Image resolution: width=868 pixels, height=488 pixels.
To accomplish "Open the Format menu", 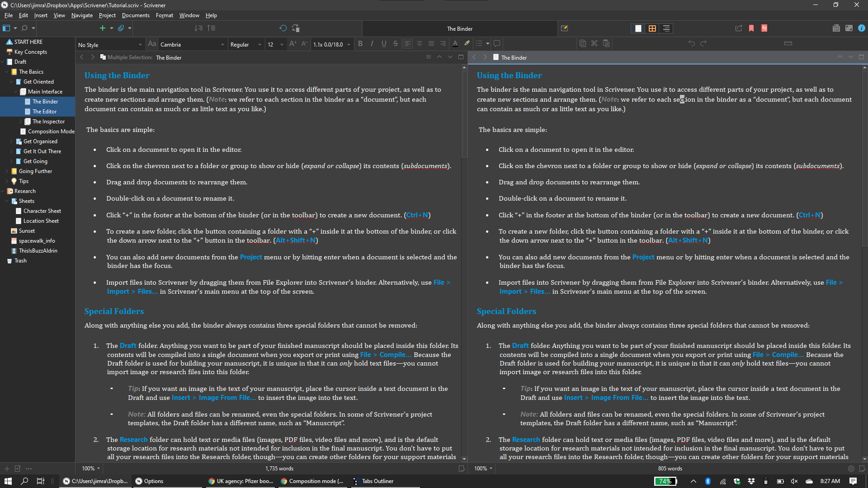I will click(x=165, y=15).
